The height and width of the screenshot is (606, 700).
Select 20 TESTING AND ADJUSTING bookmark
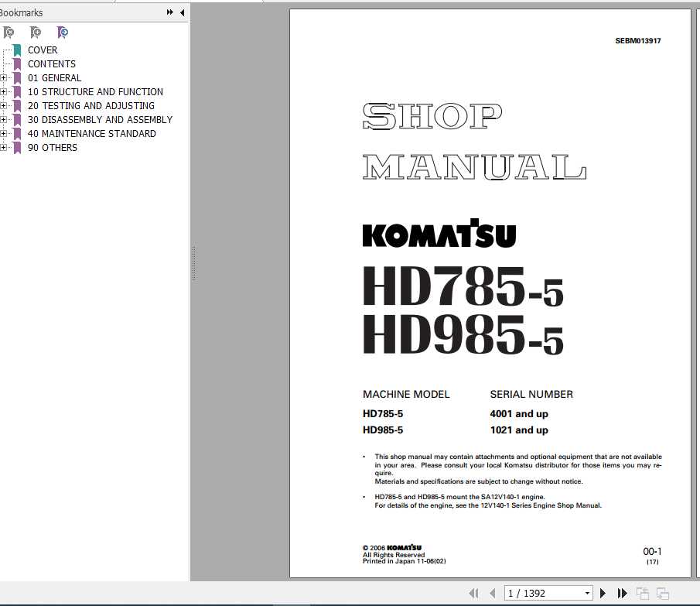click(91, 105)
